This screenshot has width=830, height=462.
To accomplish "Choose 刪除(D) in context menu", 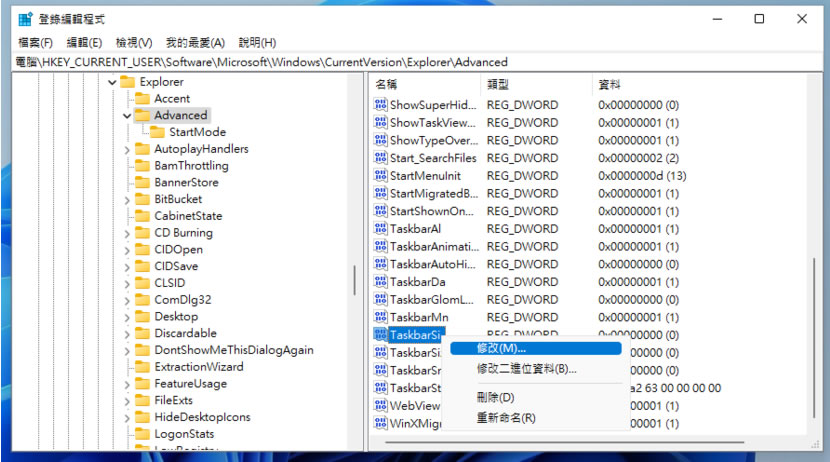I will click(536, 397).
